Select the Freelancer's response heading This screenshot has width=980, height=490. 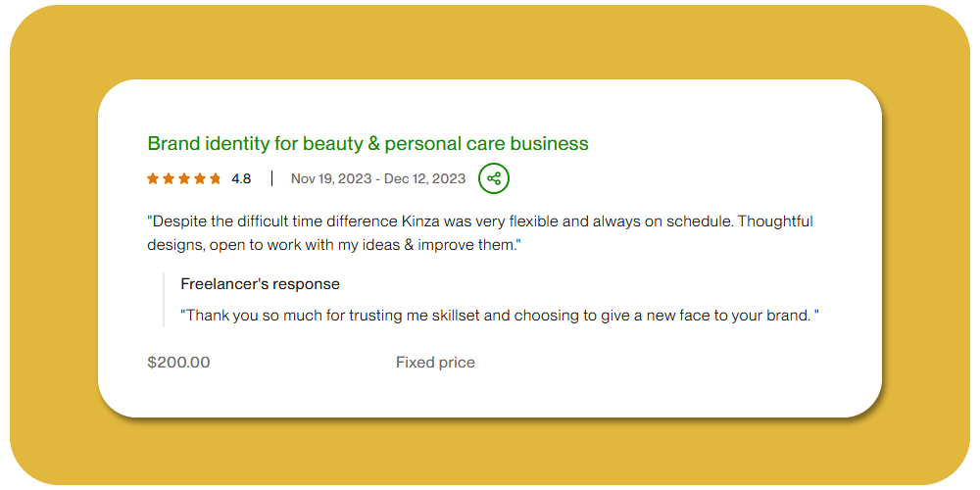pos(260,284)
